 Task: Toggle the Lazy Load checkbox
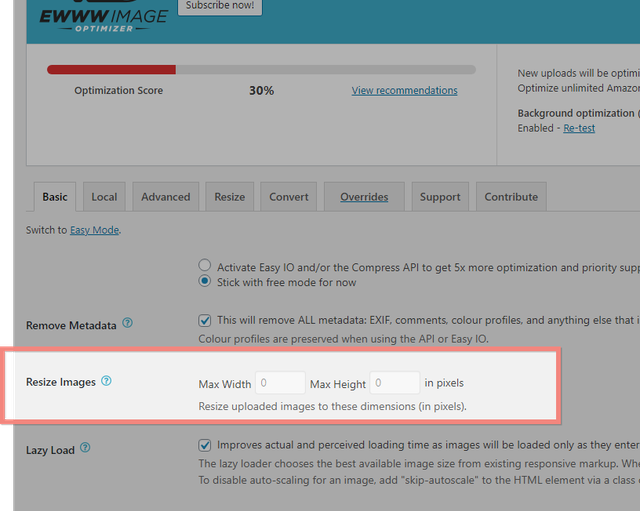click(204, 445)
